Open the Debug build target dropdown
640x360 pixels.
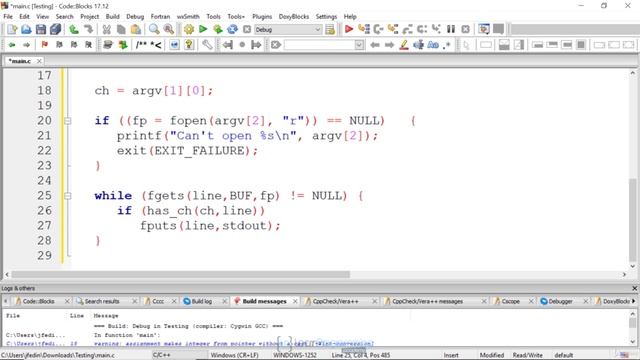pos(288,29)
